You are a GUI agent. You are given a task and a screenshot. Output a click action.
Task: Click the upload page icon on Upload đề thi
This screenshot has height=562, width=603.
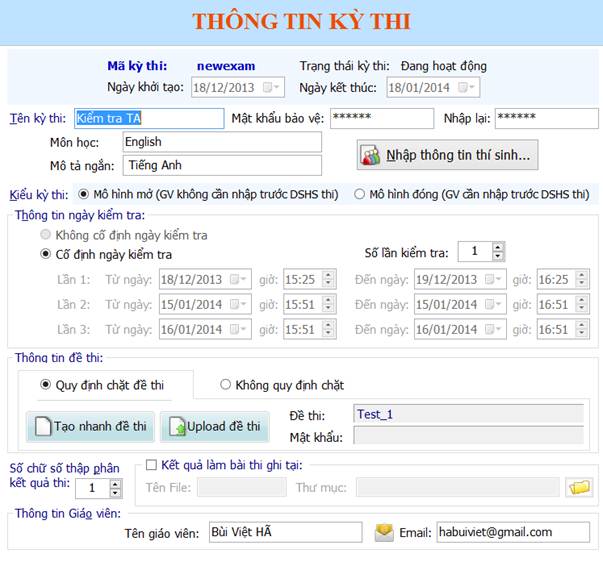(177, 426)
